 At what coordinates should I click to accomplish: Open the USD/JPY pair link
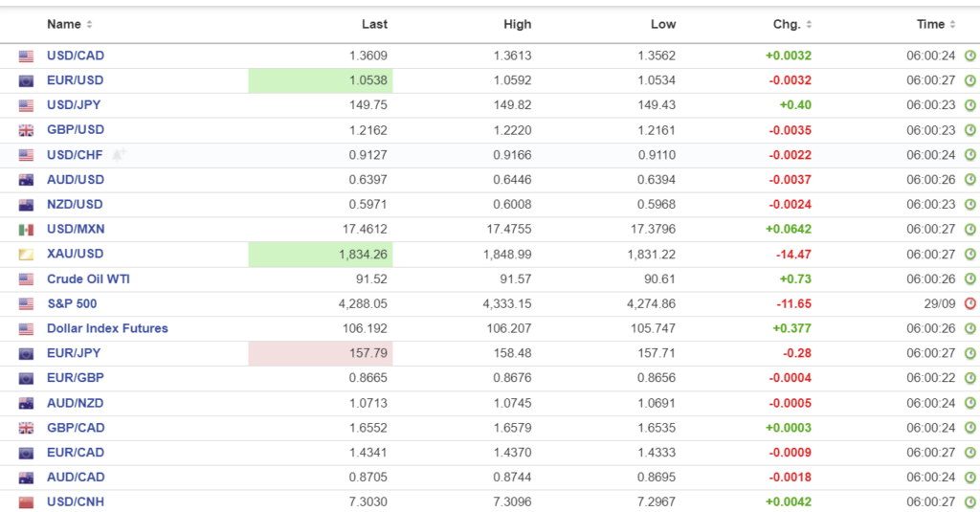(x=76, y=105)
